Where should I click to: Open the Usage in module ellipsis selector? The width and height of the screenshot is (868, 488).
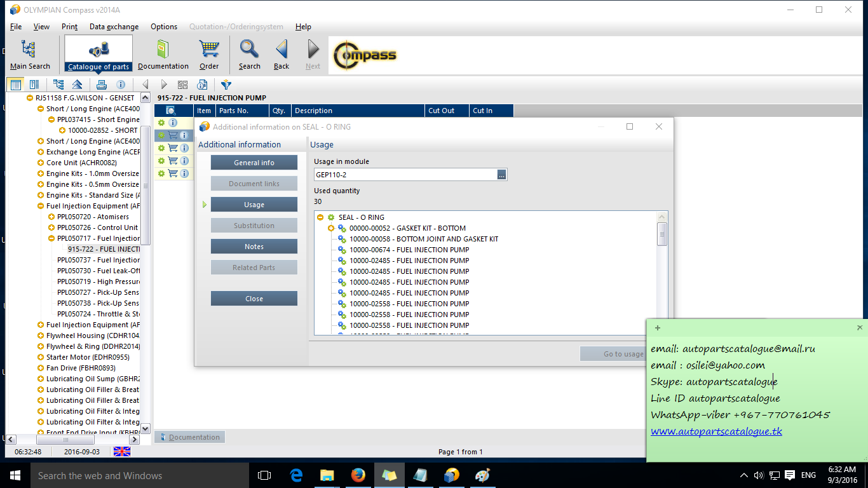[502, 175]
